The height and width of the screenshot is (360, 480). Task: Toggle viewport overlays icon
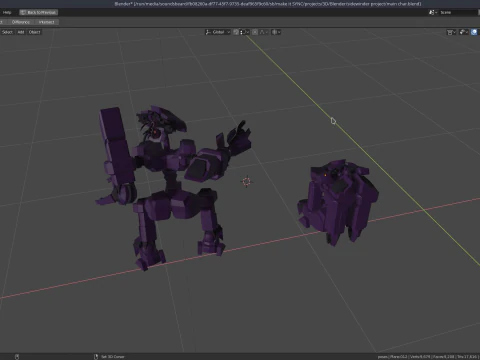pyautogui.click(x=474, y=32)
